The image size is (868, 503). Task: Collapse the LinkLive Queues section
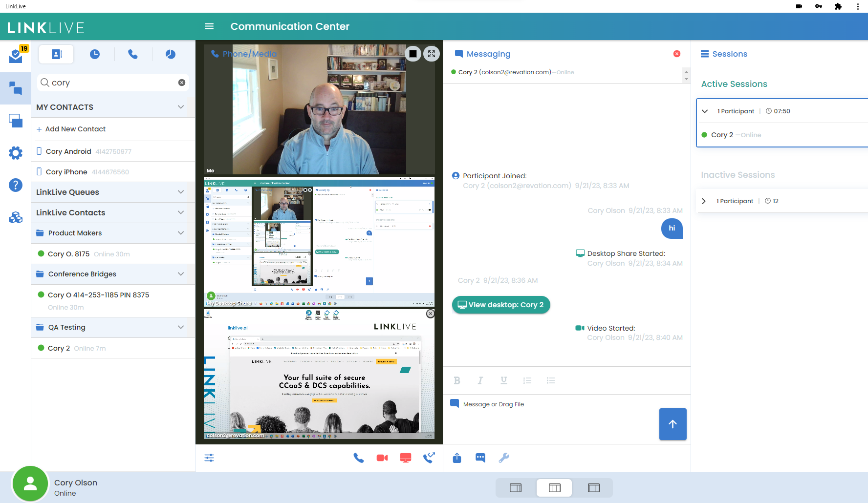(x=181, y=192)
